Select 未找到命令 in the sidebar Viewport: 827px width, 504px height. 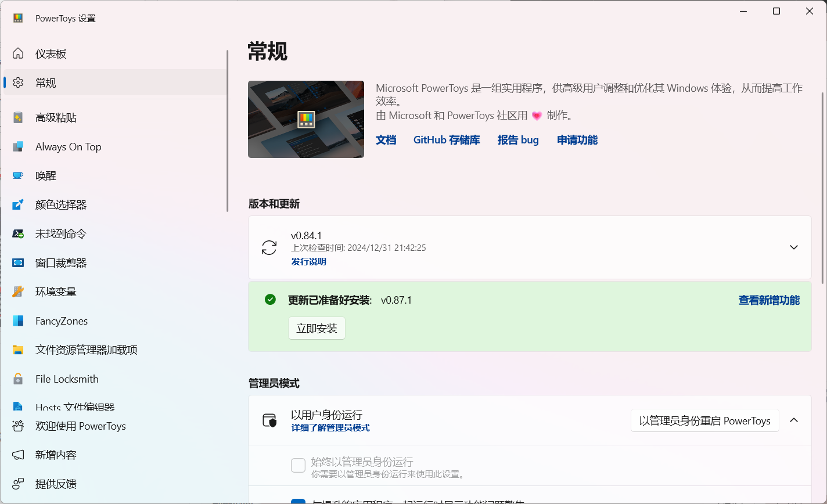[115, 233]
